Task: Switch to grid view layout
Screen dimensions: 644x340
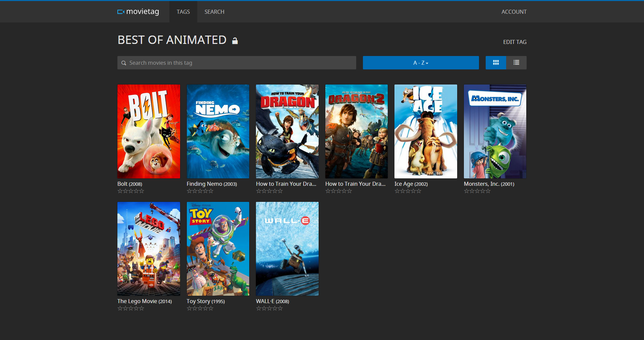Action: click(x=496, y=63)
